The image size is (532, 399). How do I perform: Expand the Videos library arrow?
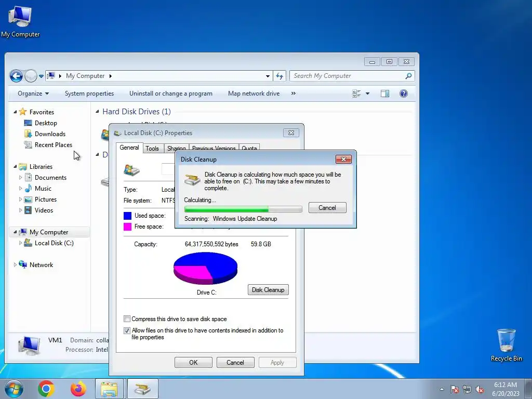click(20, 210)
